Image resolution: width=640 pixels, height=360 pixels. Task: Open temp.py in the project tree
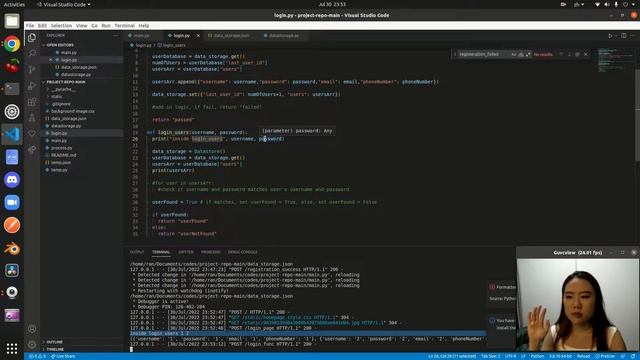point(59,170)
